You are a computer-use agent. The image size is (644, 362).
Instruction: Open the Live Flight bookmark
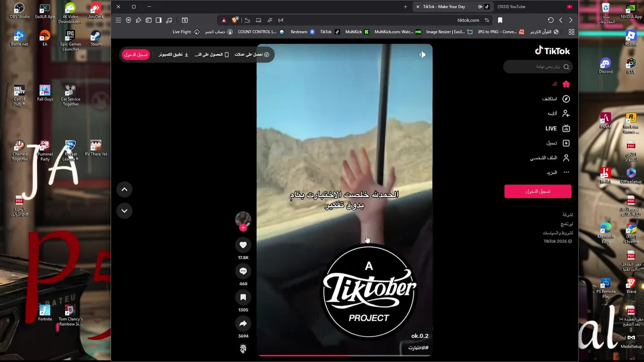point(186,32)
